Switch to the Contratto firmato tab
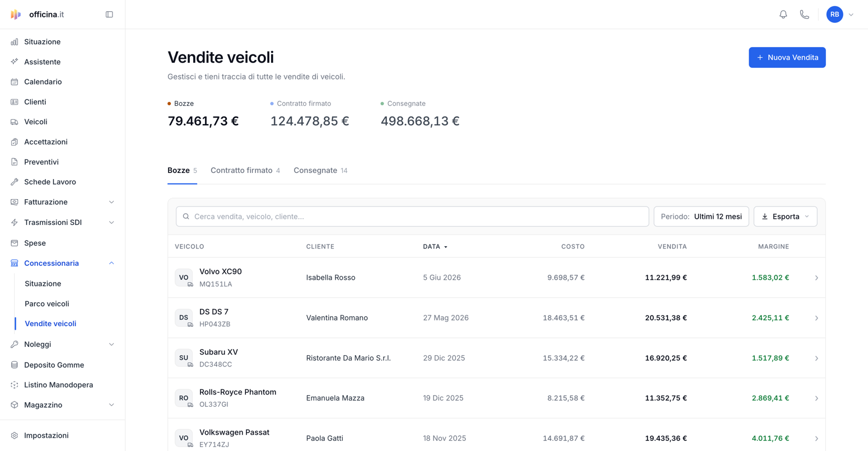Viewport: 868px width, 451px height. tap(245, 171)
